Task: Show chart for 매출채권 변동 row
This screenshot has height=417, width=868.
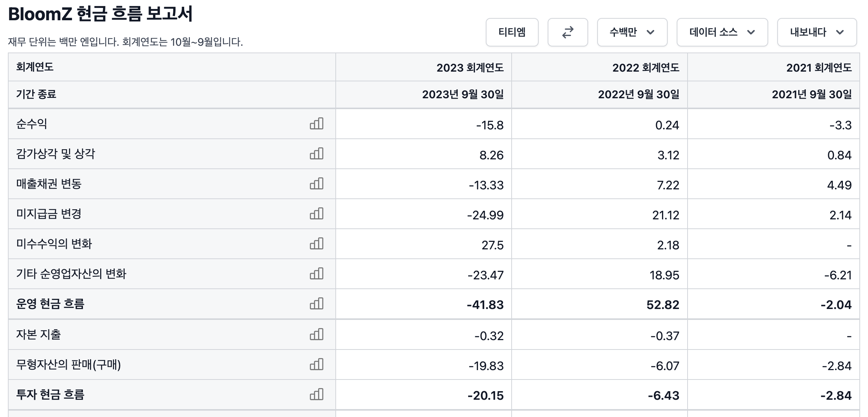Action: [x=317, y=184]
